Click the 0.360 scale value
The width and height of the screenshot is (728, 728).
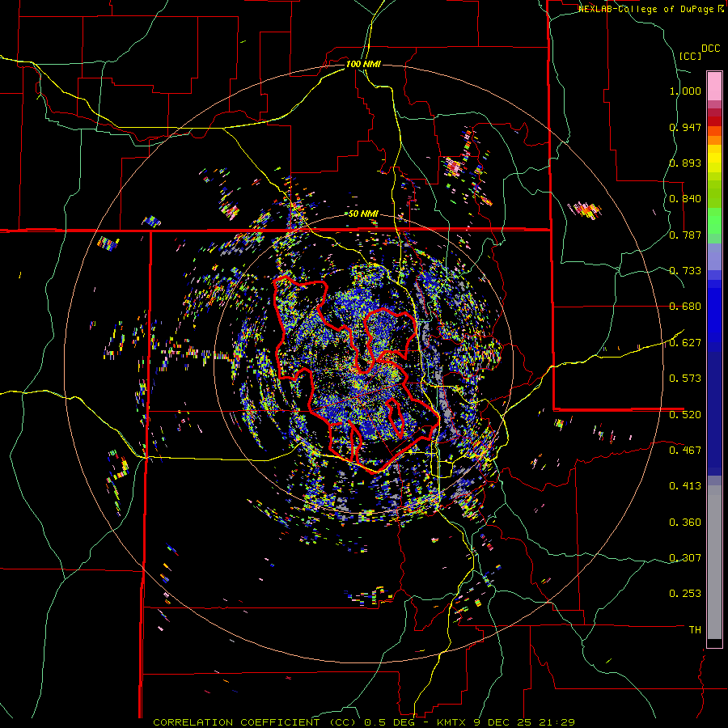click(685, 523)
